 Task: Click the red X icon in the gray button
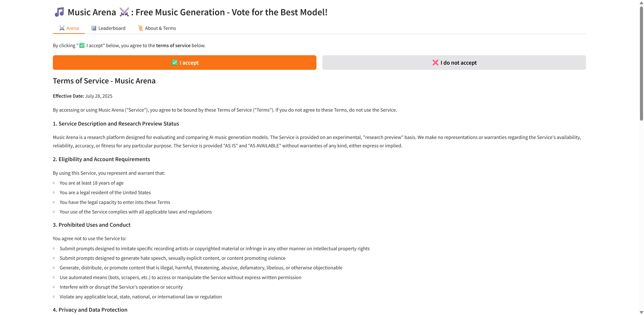[x=435, y=63]
